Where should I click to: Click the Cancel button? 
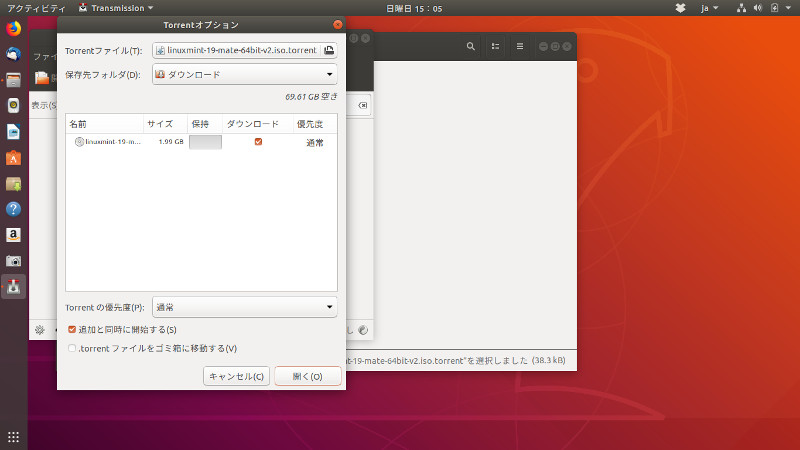tap(236, 376)
